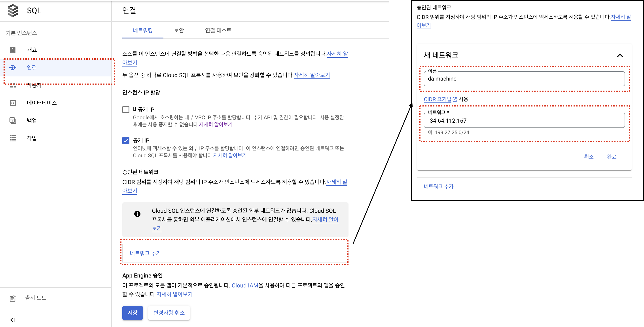
Task: Click the info icon in the gray notice box
Action: [x=137, y=214]
